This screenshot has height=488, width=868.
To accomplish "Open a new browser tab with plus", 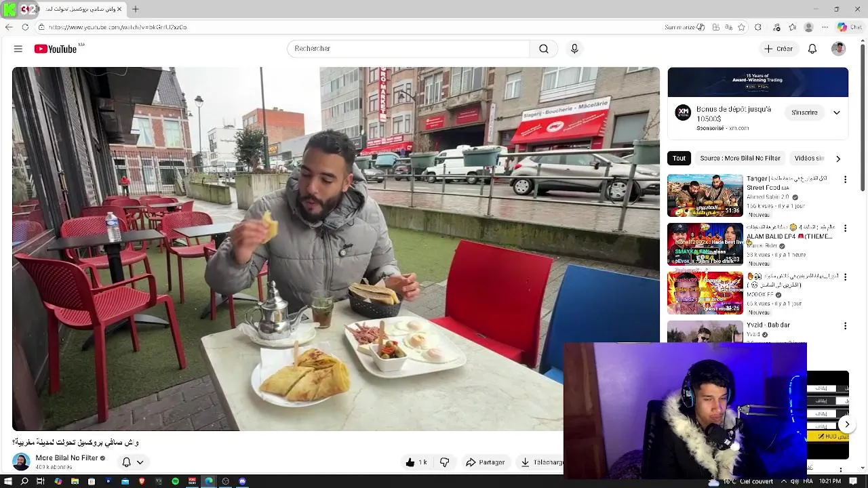I will click(x=136, y=9).
